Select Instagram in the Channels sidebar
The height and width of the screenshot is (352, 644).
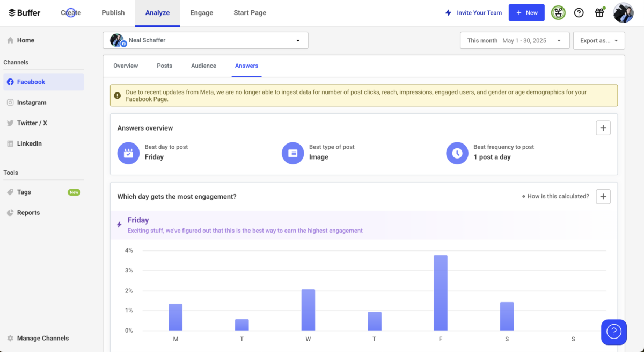(x=32, y=103)
